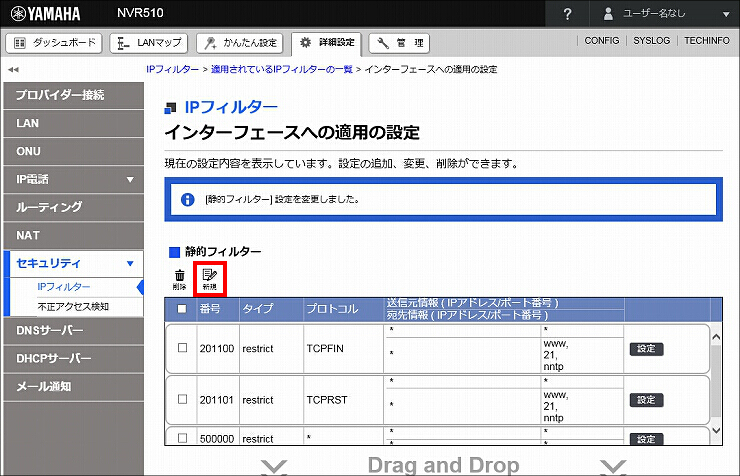Open the LANマップ tab
Viewport: 740px width, 476px height.
[x=149, y=43]
